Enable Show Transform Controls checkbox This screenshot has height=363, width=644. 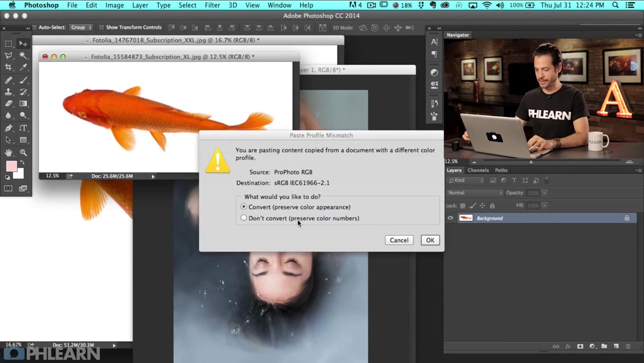(x=101, y=27)
